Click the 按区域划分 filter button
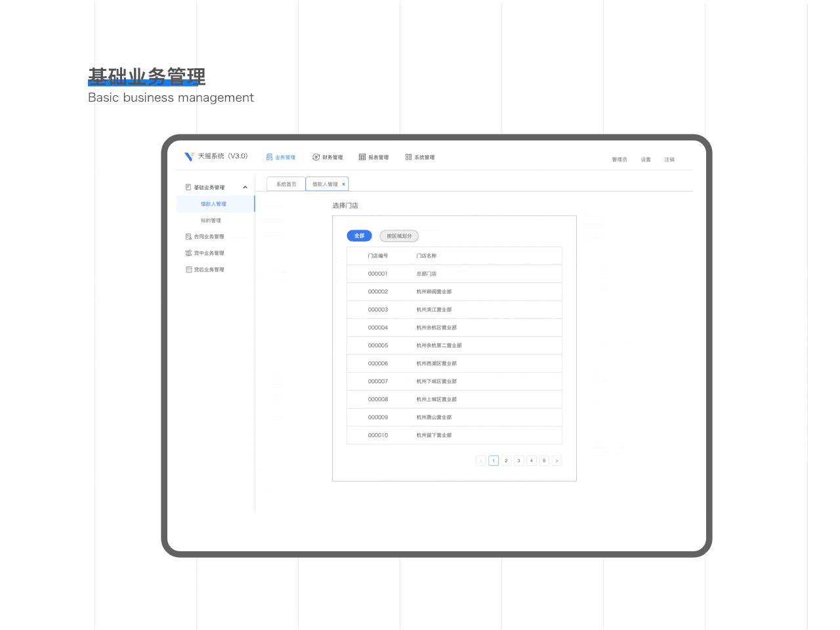 [399, 236]
